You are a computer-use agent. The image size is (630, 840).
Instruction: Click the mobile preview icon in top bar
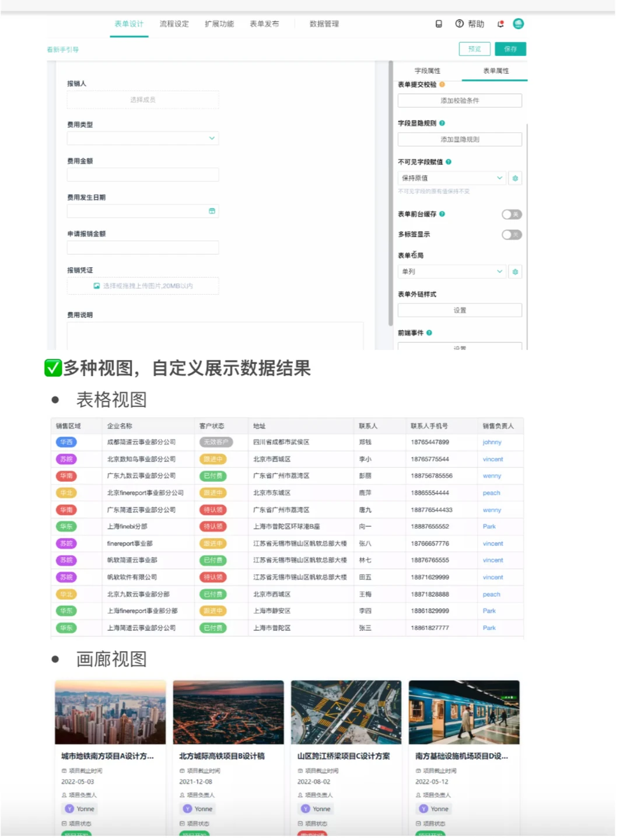pyautogui.click(x=439, y=24)
